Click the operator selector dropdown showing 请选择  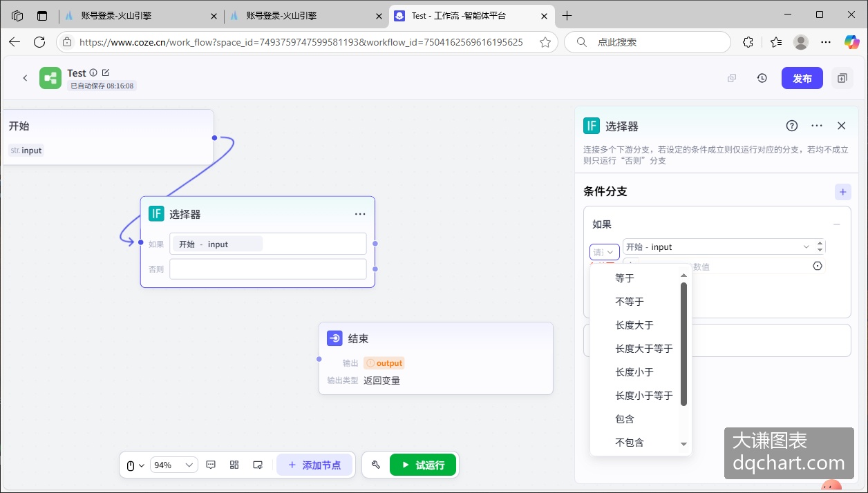coord(605,252)
